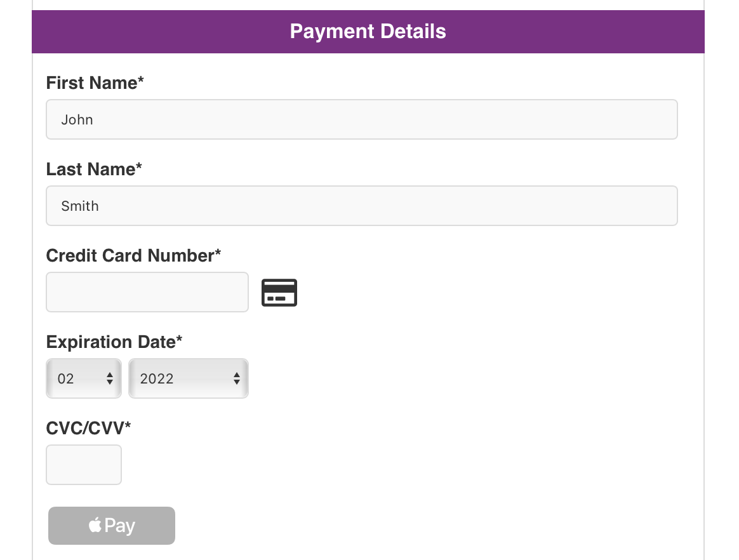Place cursor on the text John
This screenshot has height=560, width=739.
point(77,120)
